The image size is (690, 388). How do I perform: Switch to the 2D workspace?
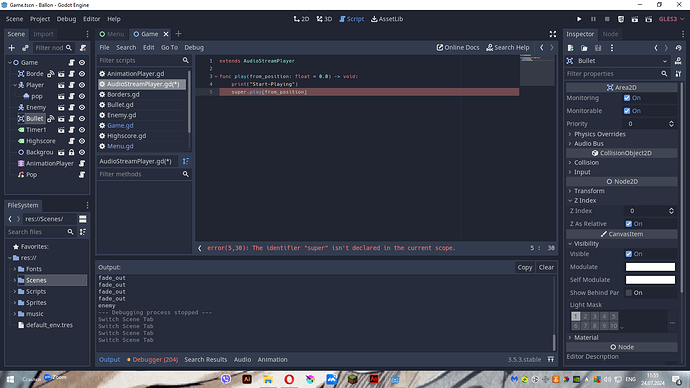(x=301, y=19)
